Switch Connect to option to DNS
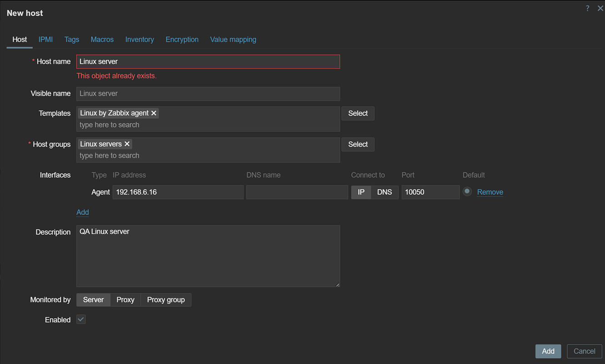605x364 pixels. [384, 192]
